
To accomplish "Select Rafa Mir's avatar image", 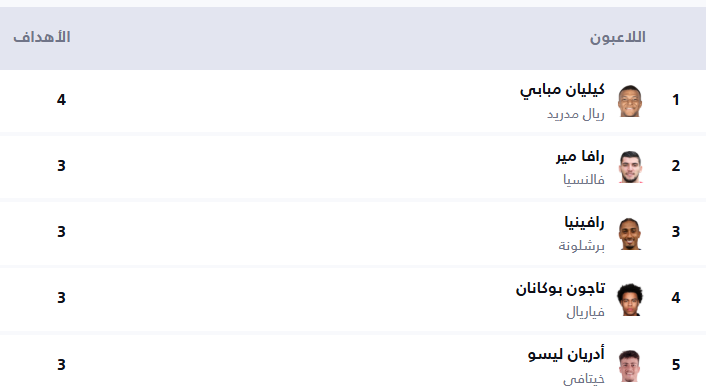I will [x=630, y=167].
